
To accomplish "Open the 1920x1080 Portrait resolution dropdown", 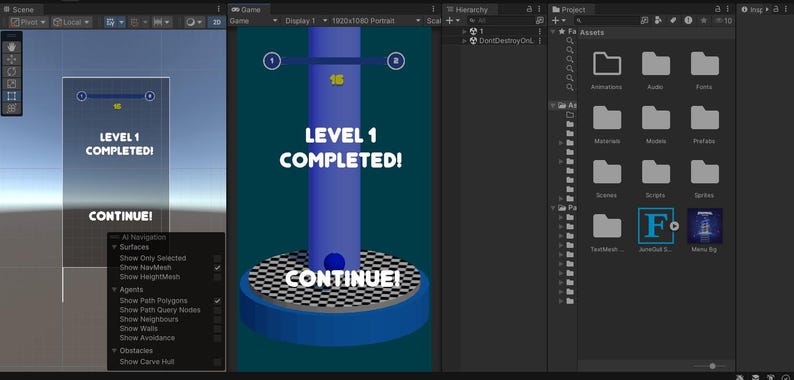I will click(376, 21).
